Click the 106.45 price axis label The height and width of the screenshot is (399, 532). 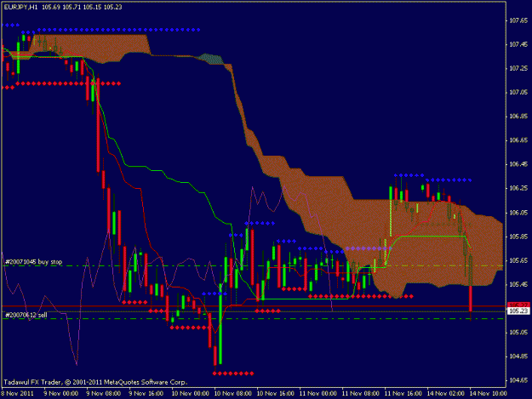518,164
